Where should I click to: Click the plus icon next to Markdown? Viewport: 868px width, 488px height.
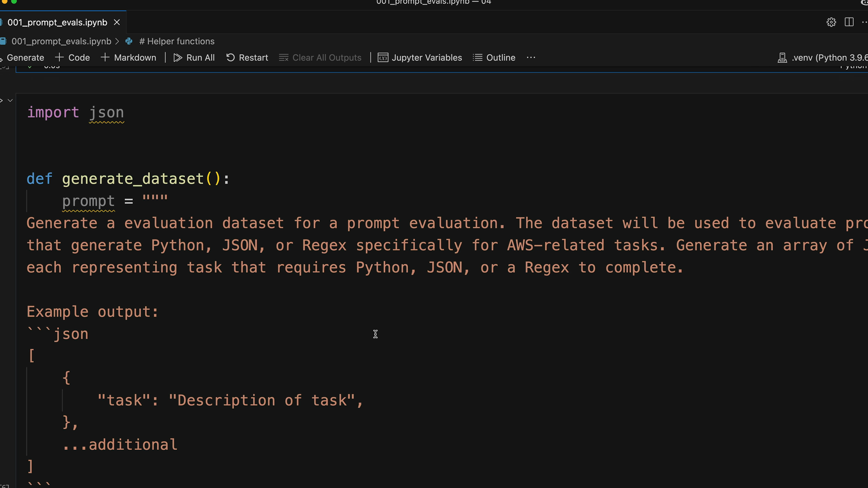(x=105, y=57)
